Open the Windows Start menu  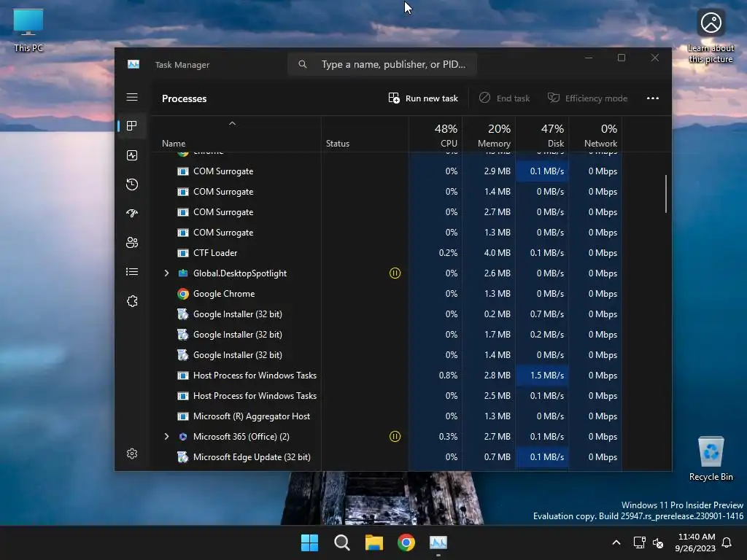(x=309, y=542)
